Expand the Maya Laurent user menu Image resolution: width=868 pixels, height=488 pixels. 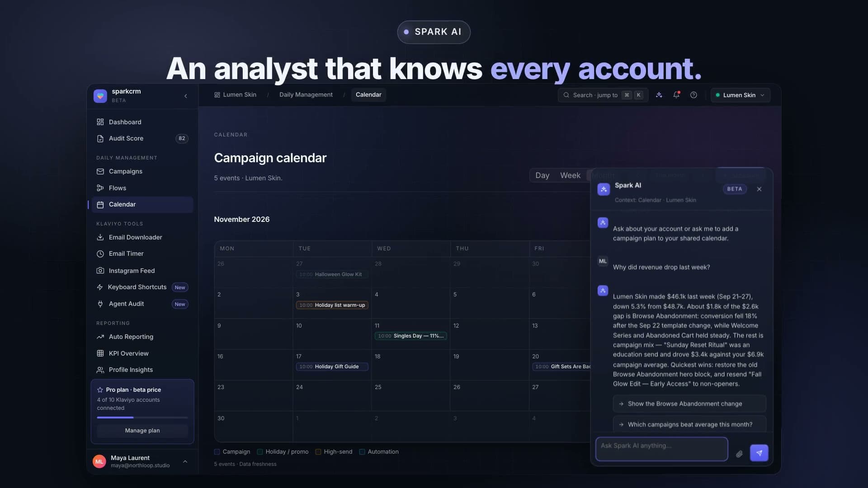[x=185, y=461]
